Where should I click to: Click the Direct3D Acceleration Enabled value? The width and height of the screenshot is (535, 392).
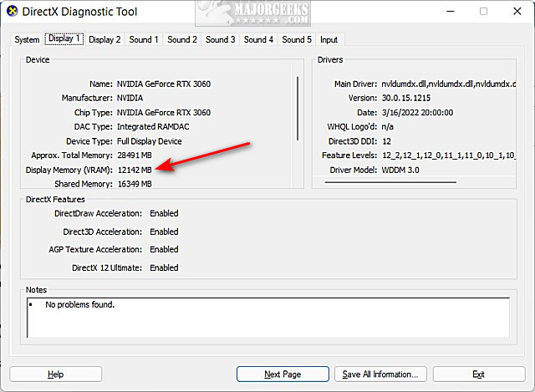click(164, 232)
